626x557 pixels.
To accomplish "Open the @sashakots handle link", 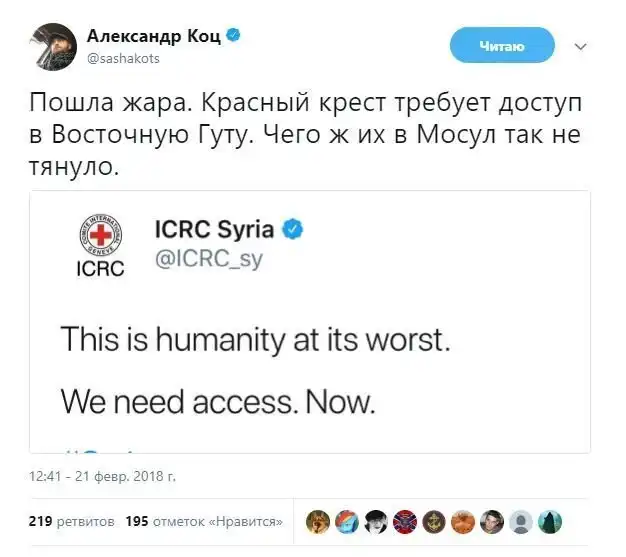I will [x=123, y=59].
